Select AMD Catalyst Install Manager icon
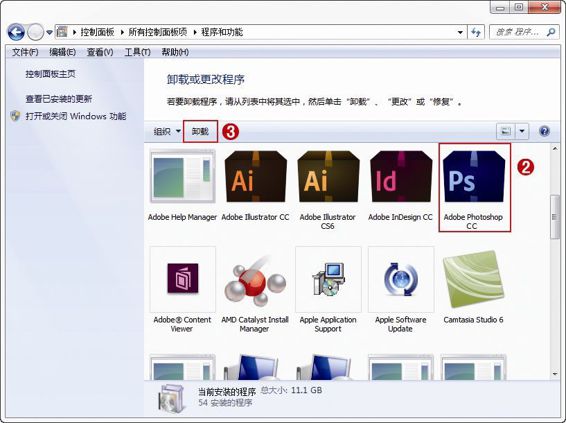 coord(255,280)
